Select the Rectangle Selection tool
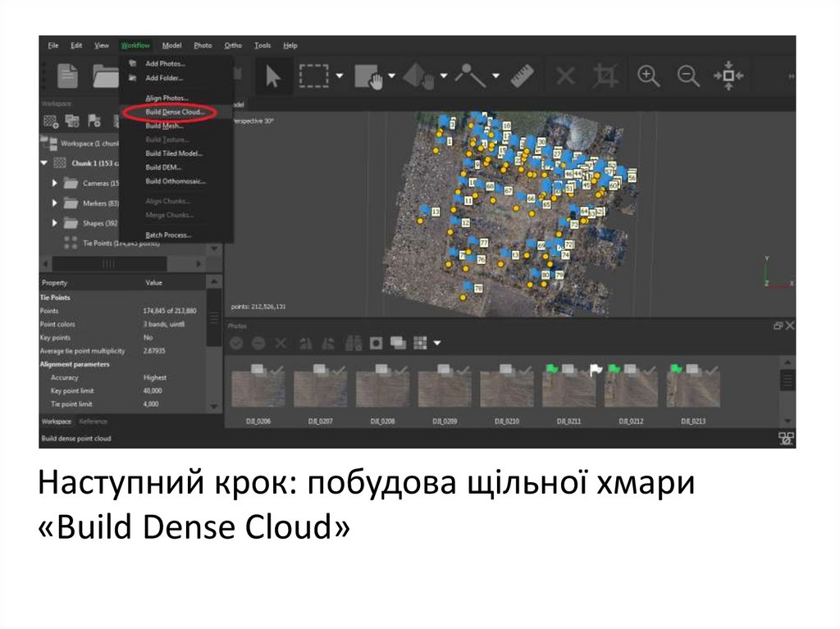The width and height of the screenshot is (840, 629). (x=314, y=76)
